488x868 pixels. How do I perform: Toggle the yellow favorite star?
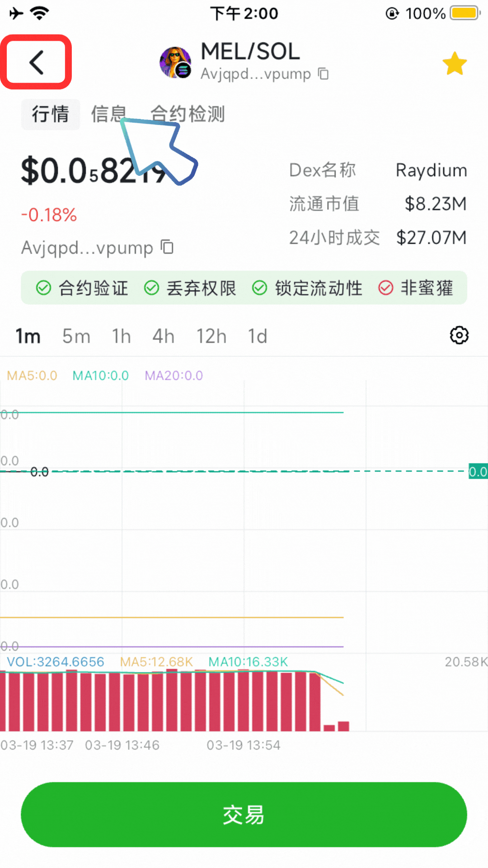(x=454, y=63)
